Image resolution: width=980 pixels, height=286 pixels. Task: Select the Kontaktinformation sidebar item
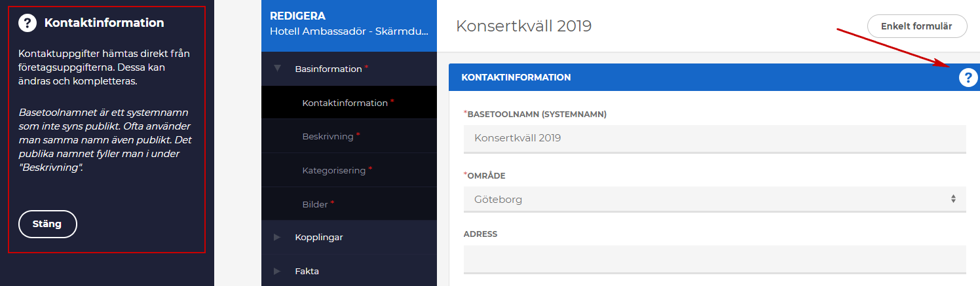tap(345, 103)
